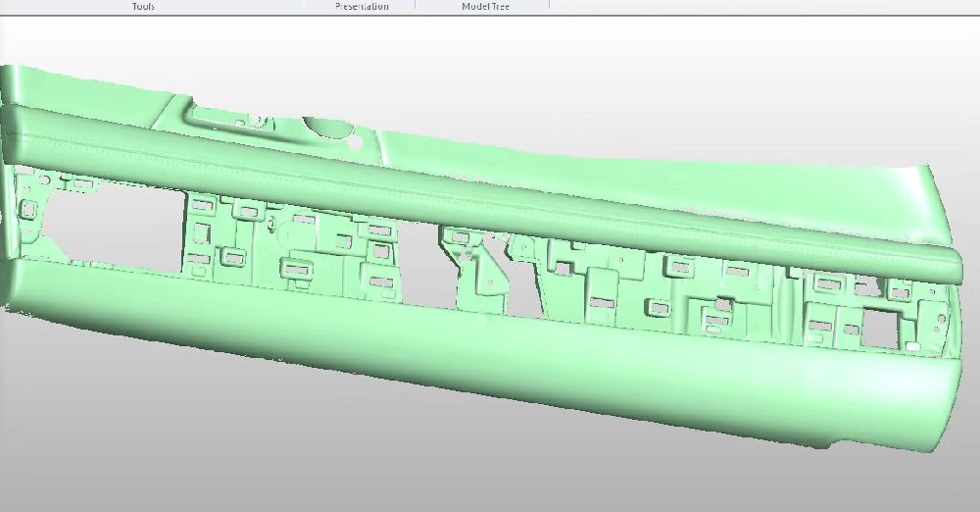The image size is (980, 512).
Task: Select the small round hole in top recess
Action: [349, 138]
